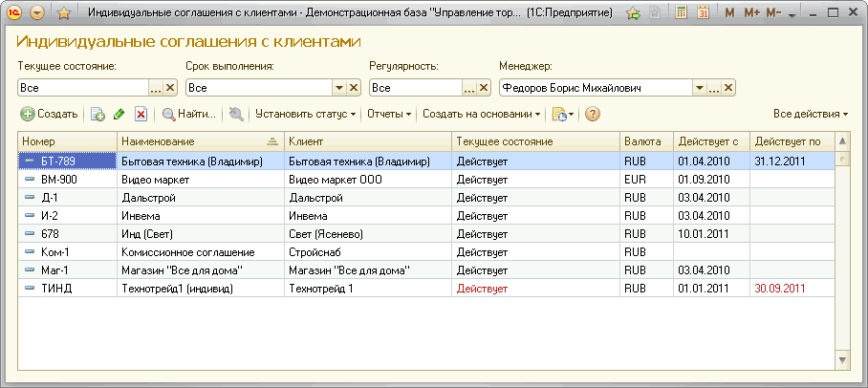
Task: Open the calendar icon in title bar
Action: pyautogui.click(x=703, y=13)
